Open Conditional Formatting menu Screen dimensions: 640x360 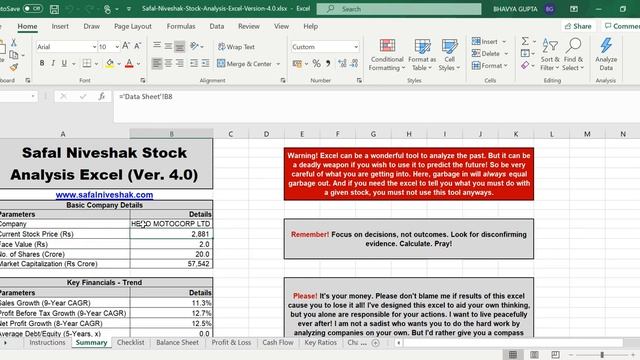tap(387, 55)
